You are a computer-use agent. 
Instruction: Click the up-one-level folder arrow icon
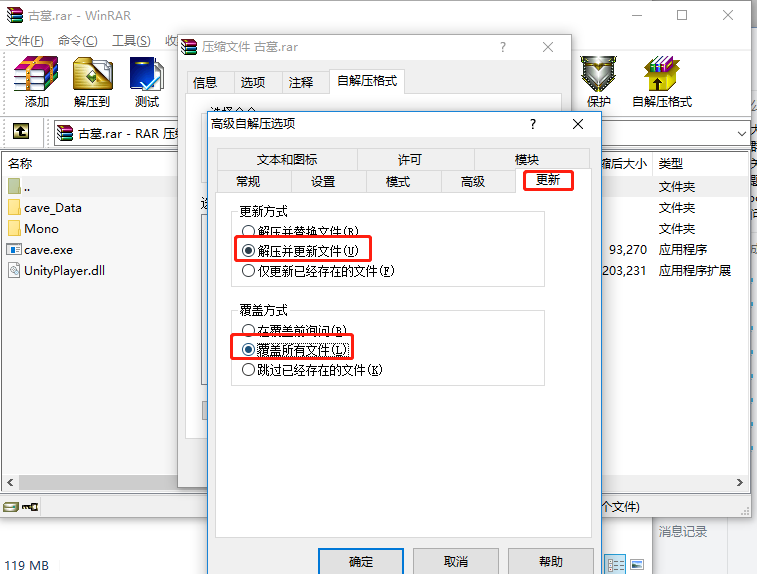click(21, 131)
